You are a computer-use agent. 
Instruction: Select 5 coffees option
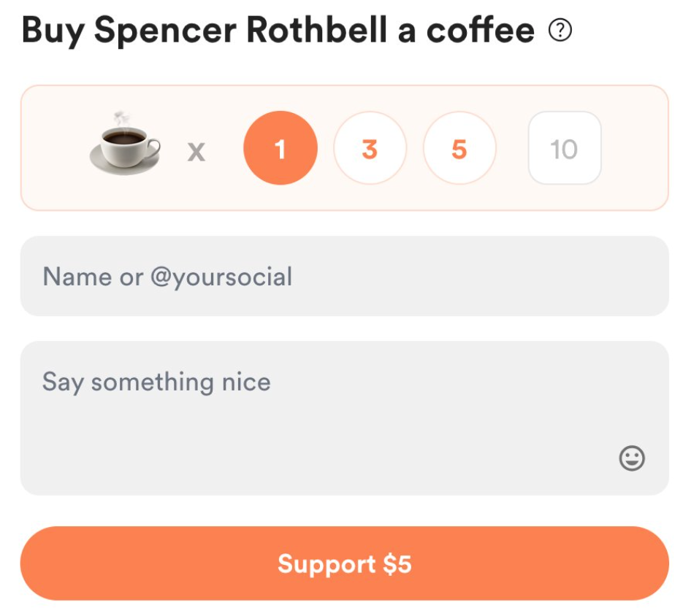(x=459, y=148)
